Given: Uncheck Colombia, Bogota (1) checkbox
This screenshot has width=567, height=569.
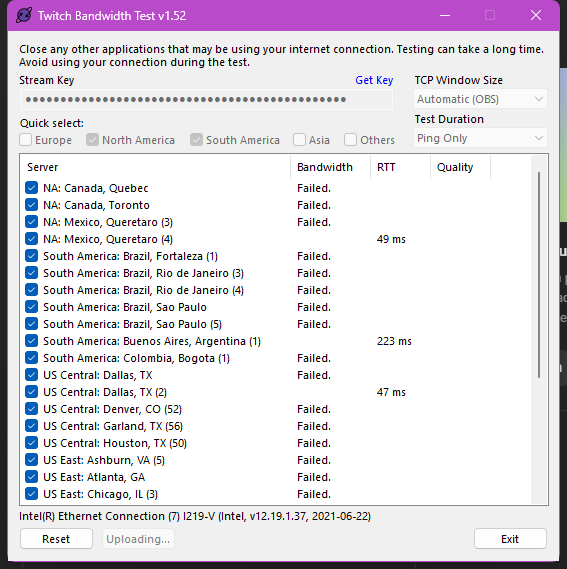Looking at the screenshot, I should tap(32, 358).
